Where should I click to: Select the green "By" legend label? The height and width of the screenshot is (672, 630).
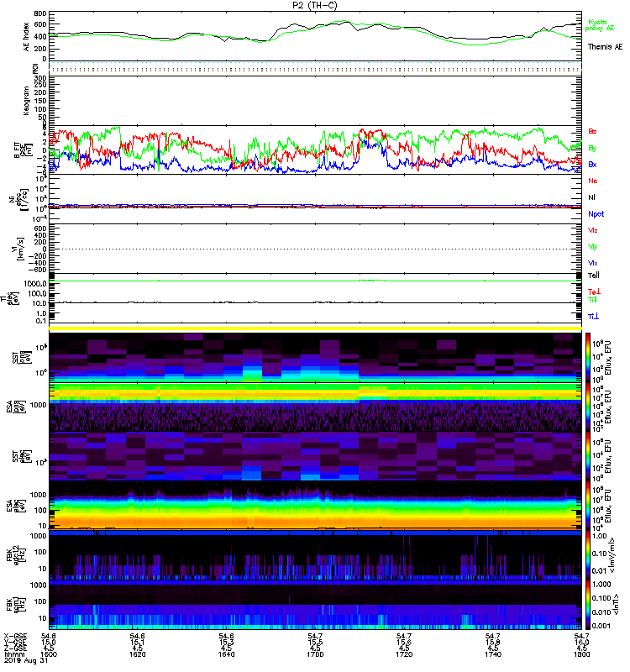pyautogui.click(x=592, y=149)
